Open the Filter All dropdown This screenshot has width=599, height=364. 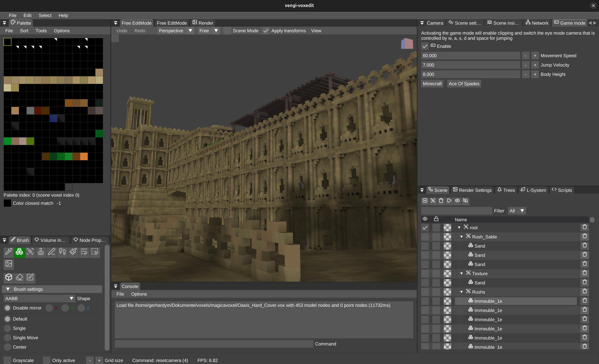point(517,211)
